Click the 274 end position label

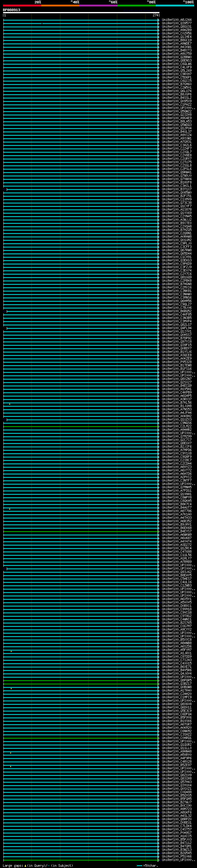(x=155, y=15)
